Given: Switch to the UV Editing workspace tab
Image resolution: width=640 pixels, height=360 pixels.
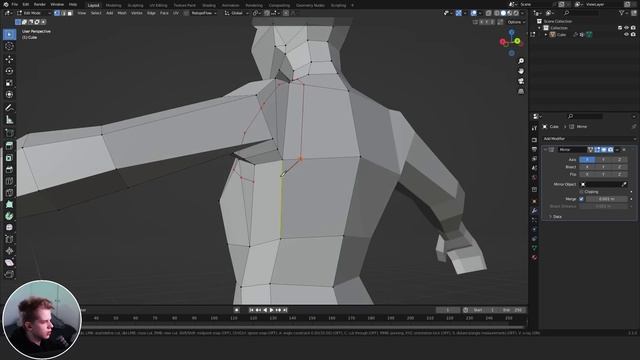Looking at the screenshot, I should pos(158,5).
